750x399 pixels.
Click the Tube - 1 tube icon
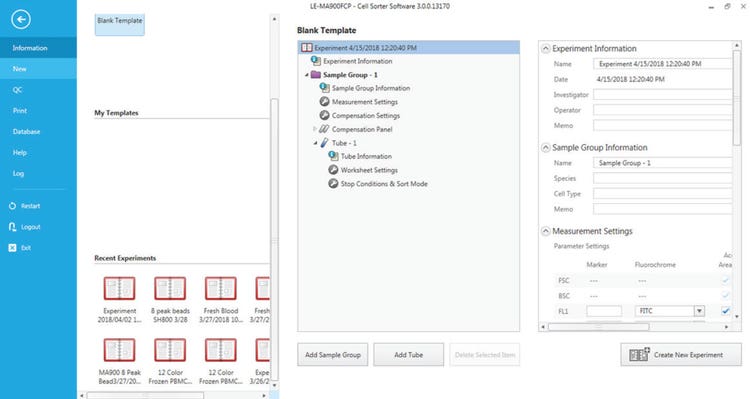tap(324, 143)
